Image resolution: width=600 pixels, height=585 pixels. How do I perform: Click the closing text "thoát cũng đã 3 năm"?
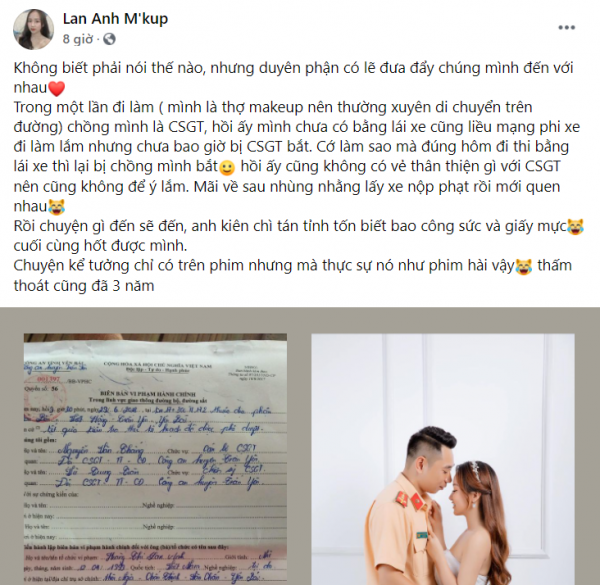coord(84,286)
